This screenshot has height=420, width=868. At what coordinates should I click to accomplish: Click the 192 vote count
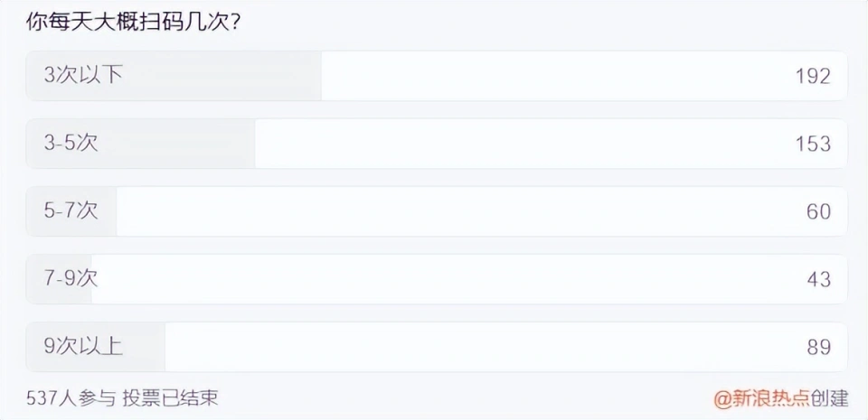click(812, 77)
